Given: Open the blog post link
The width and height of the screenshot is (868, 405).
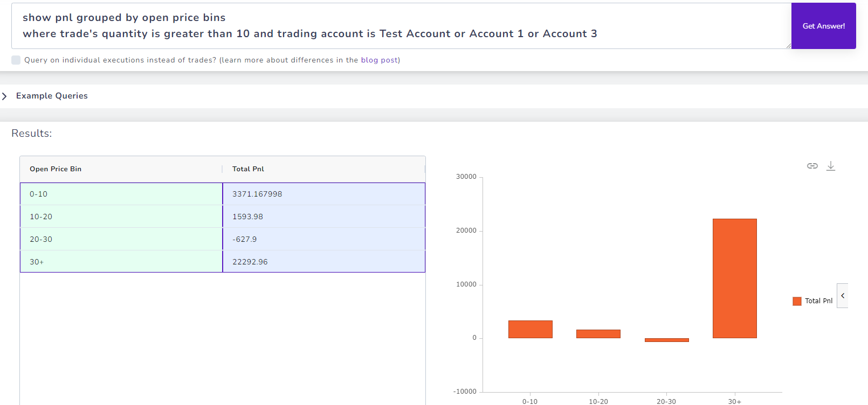Looking at the screenshot, I should pyautogui.click(x=380, y=60).
